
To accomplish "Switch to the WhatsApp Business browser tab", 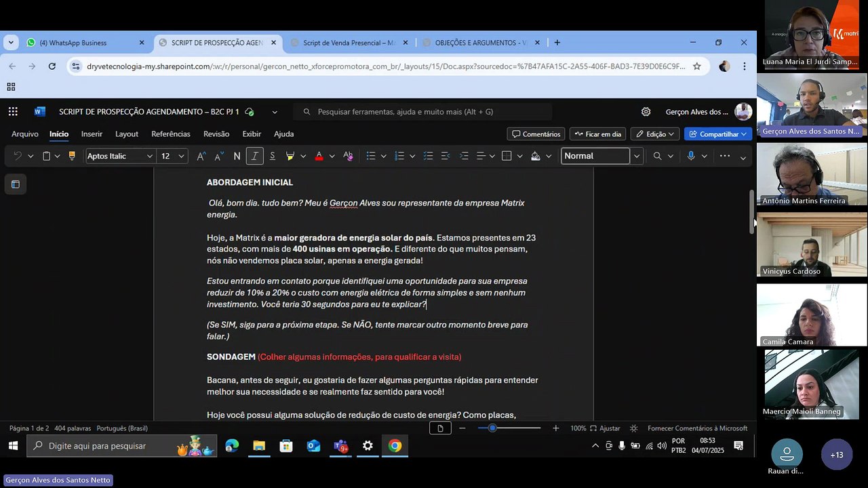I will (x=86, y=43).
